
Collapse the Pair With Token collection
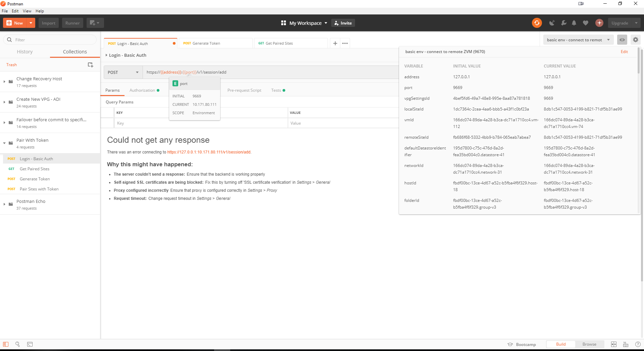4,143
